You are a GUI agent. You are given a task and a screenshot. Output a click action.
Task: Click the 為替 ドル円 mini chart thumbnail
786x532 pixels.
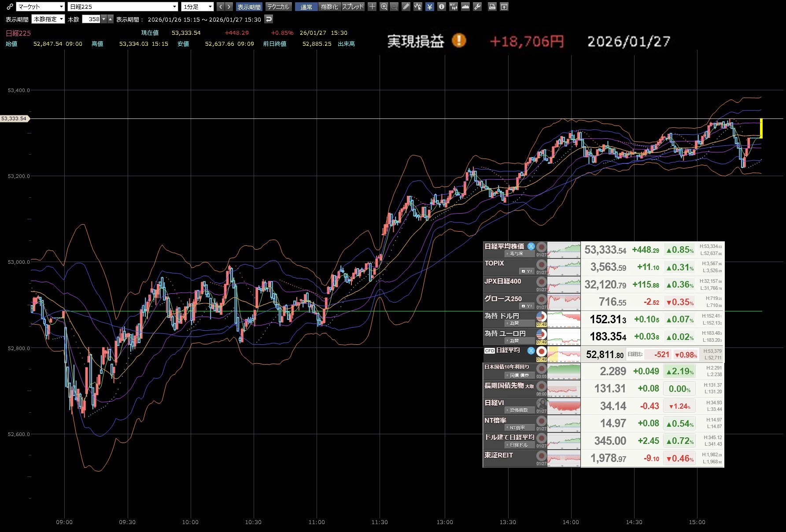click(564, 319)
